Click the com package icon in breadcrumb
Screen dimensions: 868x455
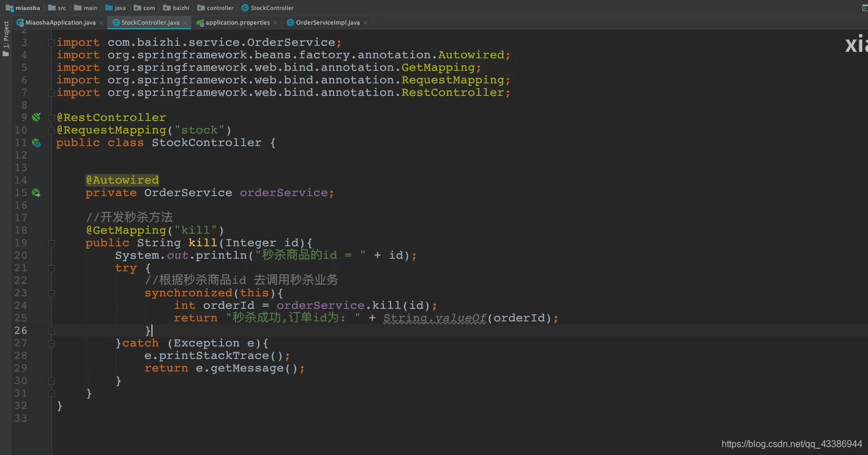coord(138,8)
